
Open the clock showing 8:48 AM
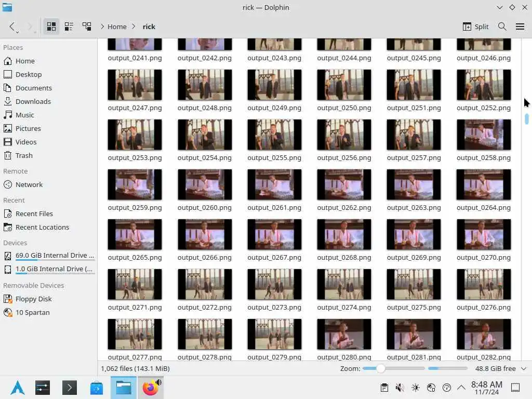pos(486,388)
